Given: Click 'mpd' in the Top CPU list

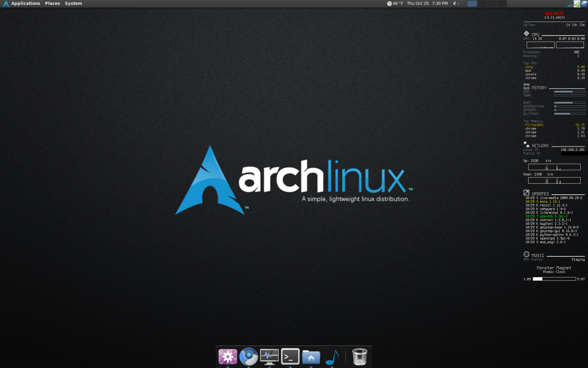Looking at the screenshot, I should pos(528,71).
